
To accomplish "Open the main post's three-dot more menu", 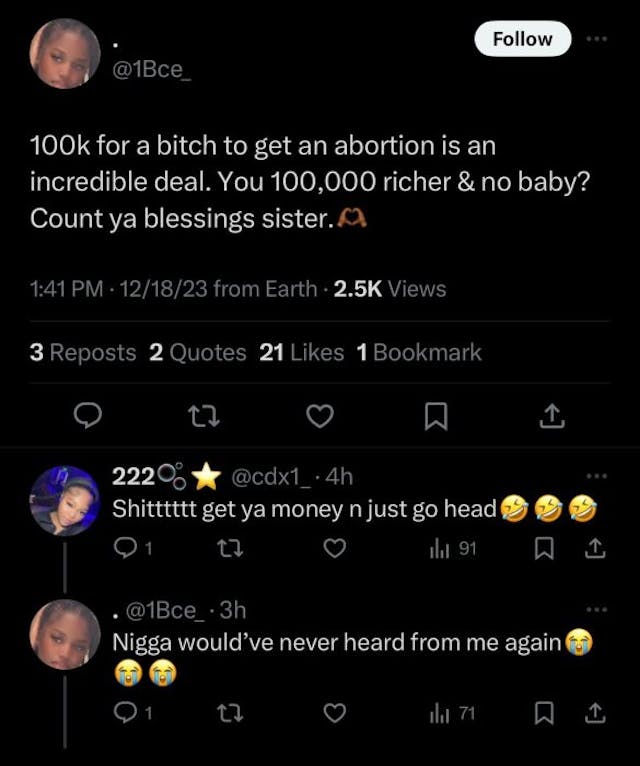I will (x=597, y=39).
